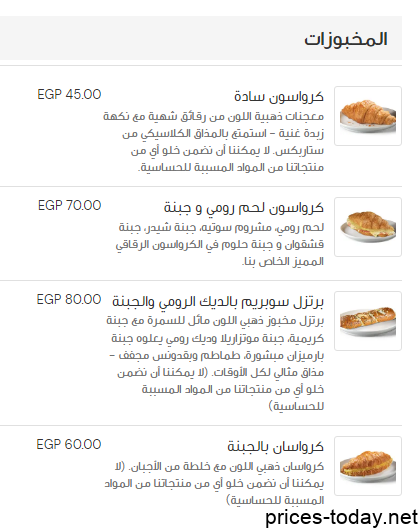The height and width of the screenshot is (528, 418).
Task: Select the كرواسان بالجبنة item title
Action: pos(275,447)
